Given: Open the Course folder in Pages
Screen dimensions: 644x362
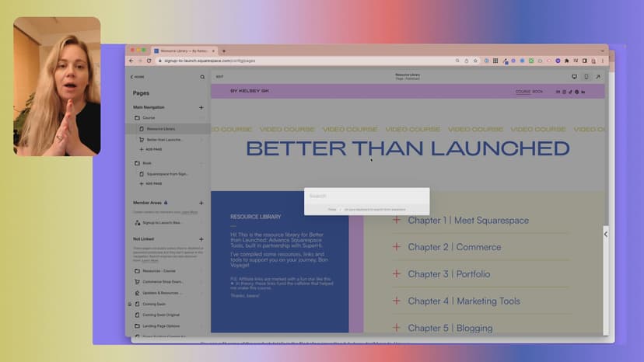Looking at the screenshot, I should 148,118.
